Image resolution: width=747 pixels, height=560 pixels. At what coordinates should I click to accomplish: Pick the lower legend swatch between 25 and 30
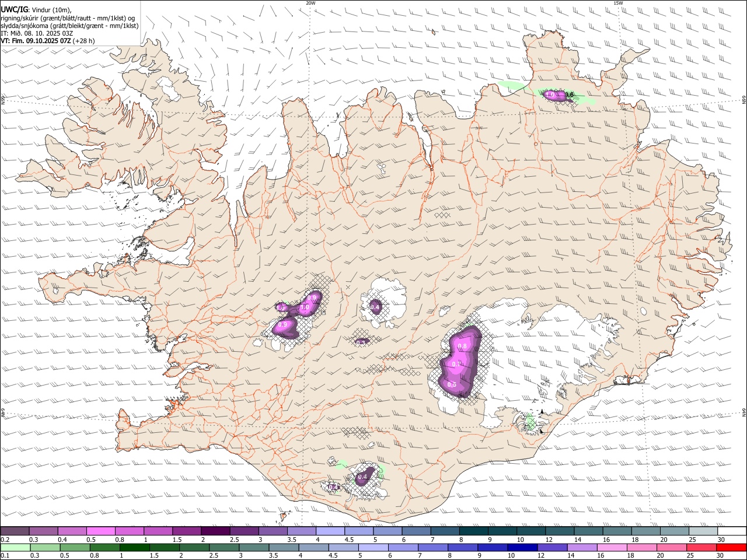click(x=701, y=547)
